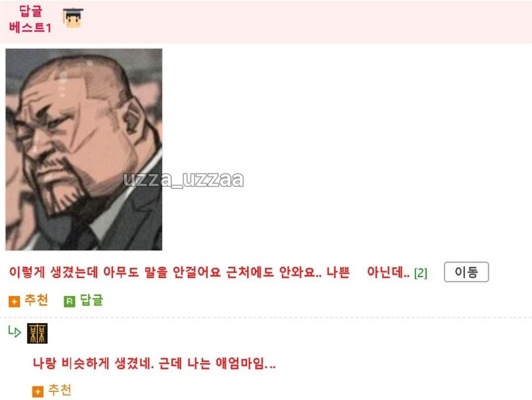Screen dimensions: 532x400
Task: Click the green R icon beside 답글
Action: coord(69,301)
